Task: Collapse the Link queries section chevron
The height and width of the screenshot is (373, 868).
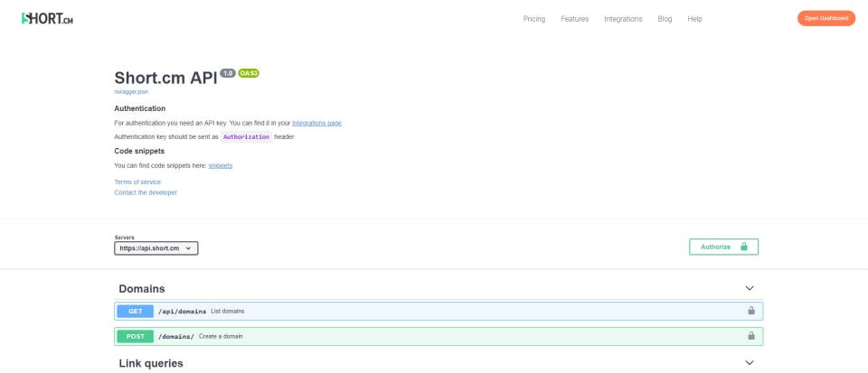Action: tap(749, 363)
